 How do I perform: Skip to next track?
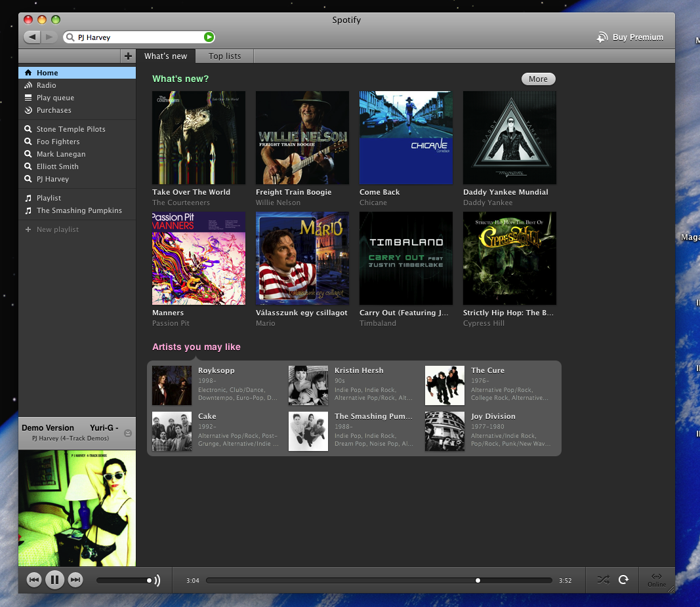(75, 579)
